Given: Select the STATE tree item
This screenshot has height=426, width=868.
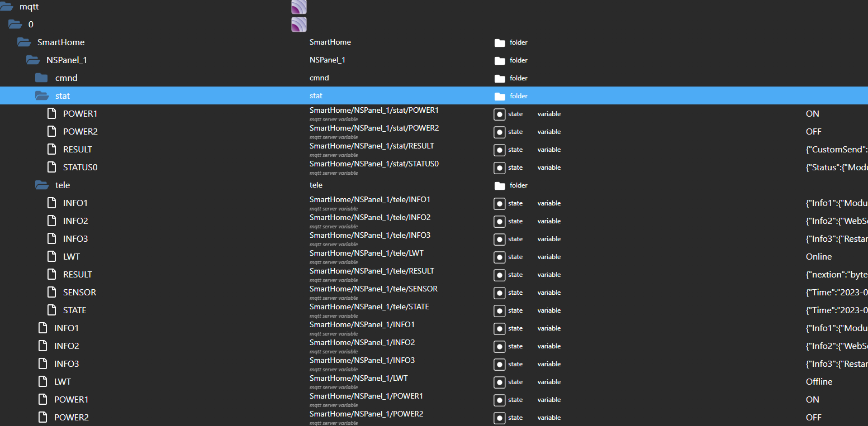Looking at the screenshot, I should [75, 310].
